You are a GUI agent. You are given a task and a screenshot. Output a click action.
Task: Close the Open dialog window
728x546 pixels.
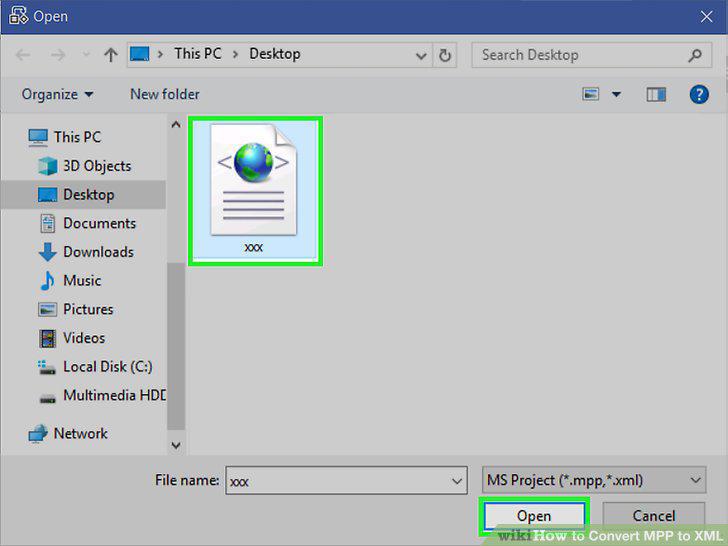[x=707, y=17]
